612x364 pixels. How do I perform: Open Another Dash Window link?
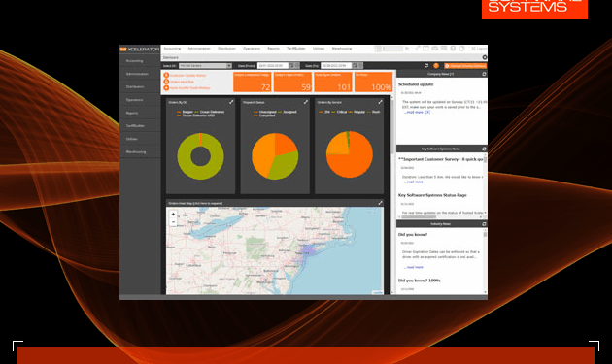[x=190, y=87]
